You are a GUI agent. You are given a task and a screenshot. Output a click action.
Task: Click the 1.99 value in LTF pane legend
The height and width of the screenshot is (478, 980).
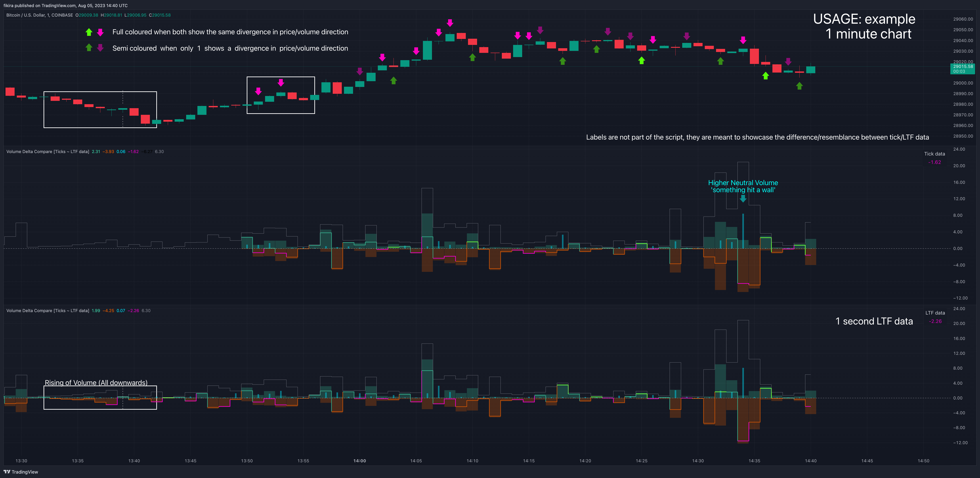[x=96, y=311]
